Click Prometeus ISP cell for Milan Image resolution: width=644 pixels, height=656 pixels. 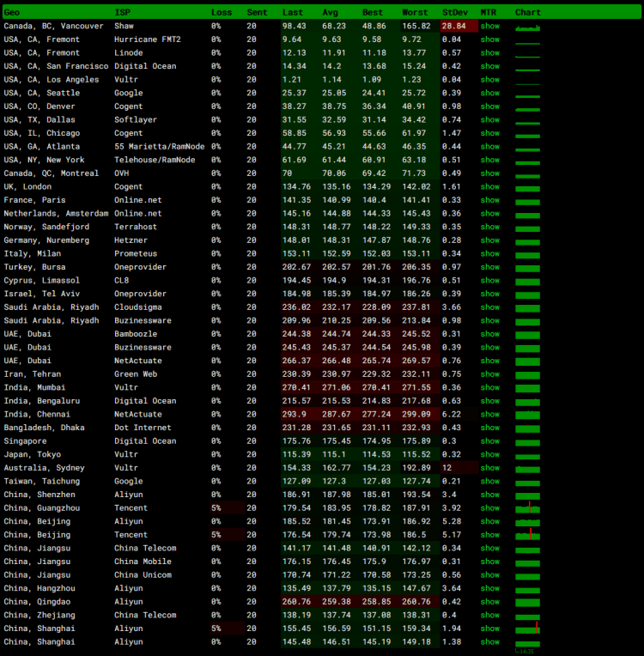[136, 253]
